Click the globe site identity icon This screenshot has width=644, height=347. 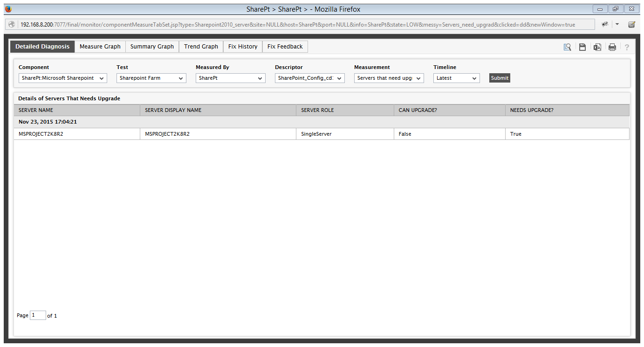point(12,24)
